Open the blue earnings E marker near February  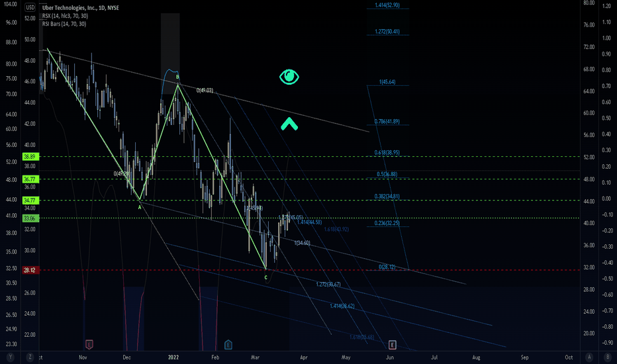(x=228, y=345)
